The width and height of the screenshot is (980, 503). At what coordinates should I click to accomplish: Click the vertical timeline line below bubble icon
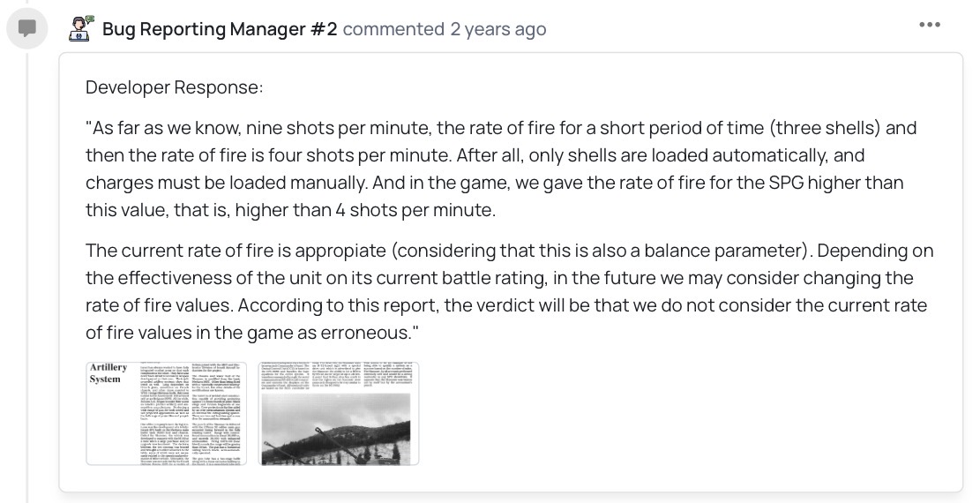27,265
